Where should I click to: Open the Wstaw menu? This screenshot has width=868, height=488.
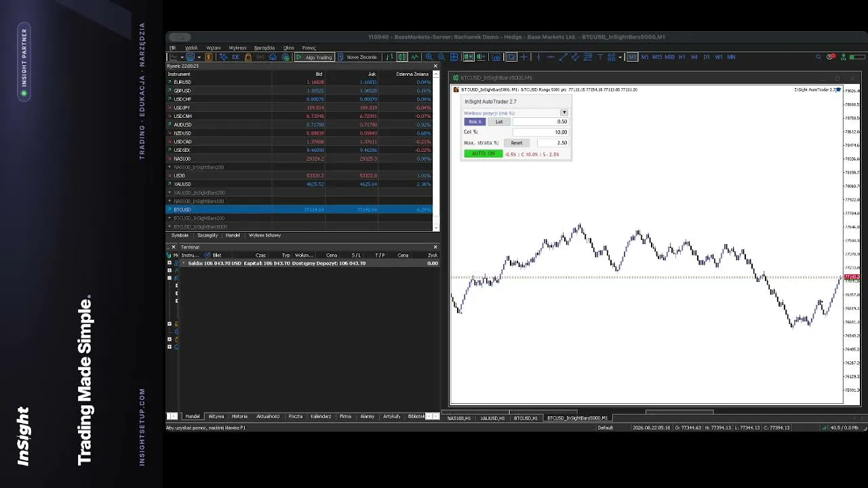pyautogui.click(x=213, y=48)
